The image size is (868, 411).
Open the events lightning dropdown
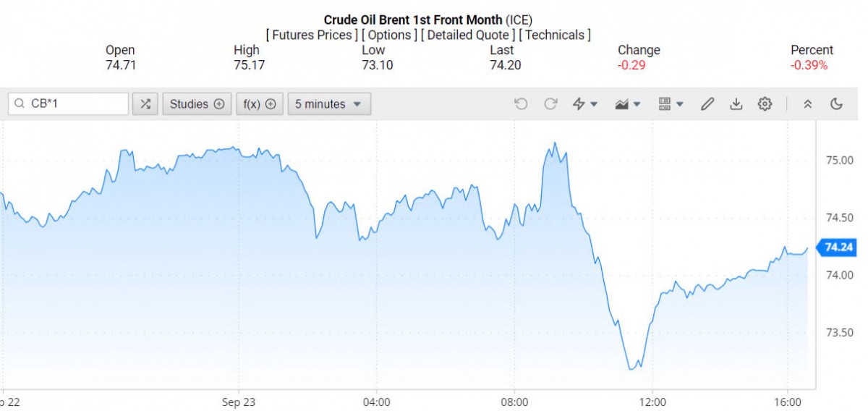584,104
